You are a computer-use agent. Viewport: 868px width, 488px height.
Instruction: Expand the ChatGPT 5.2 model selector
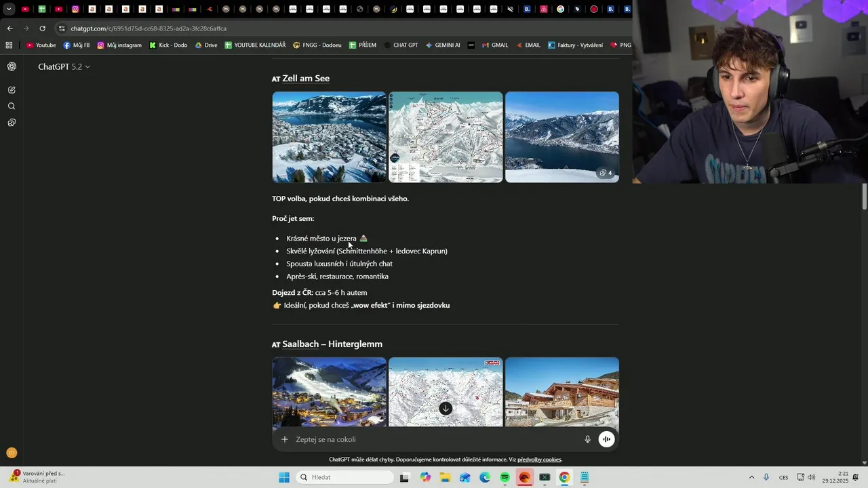[x=64, y=66]
